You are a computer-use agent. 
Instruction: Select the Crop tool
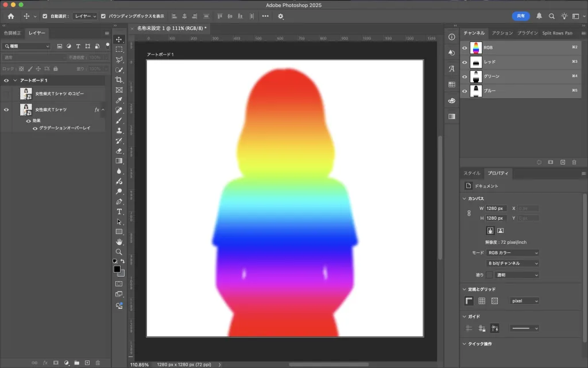pyautogui.click(x=119, y=80)
